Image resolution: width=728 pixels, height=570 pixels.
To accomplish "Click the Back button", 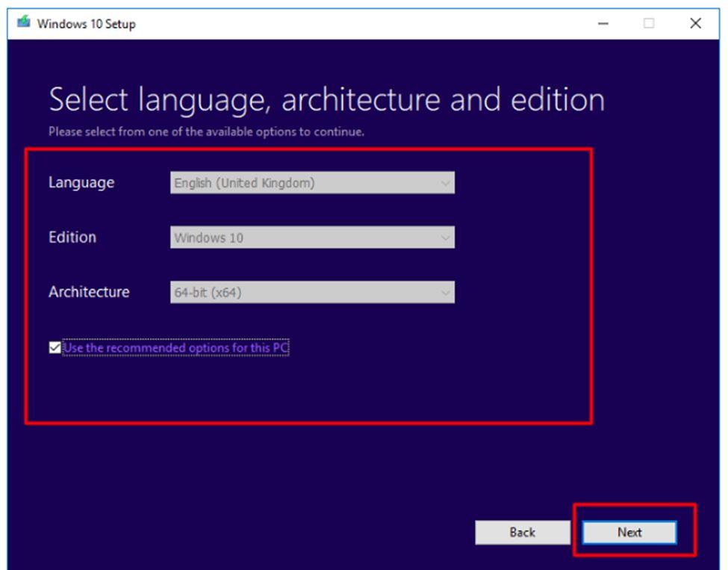I will 523,533.
